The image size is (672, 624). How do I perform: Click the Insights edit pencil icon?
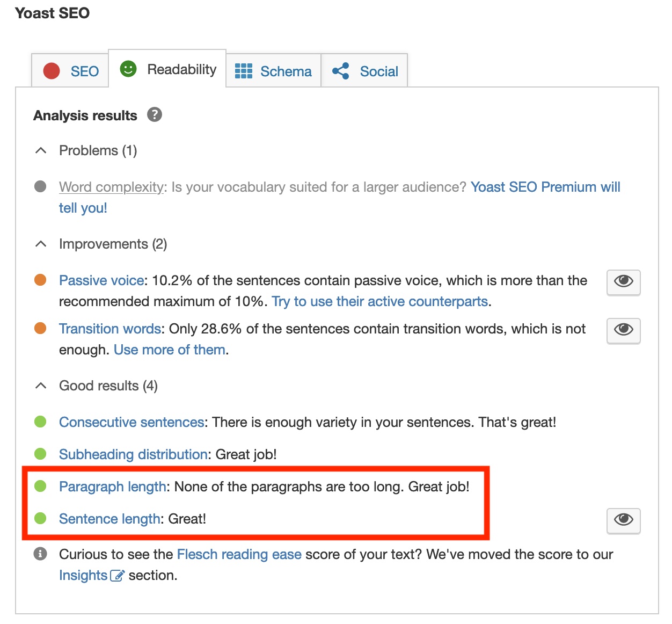pyautogui.click(x=117, y=576)
